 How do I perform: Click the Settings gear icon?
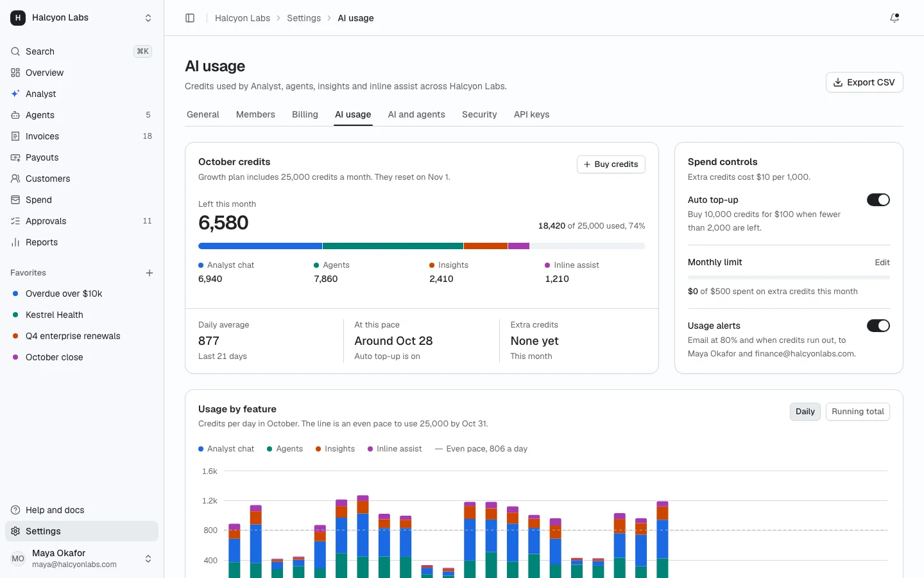point(15,531)
